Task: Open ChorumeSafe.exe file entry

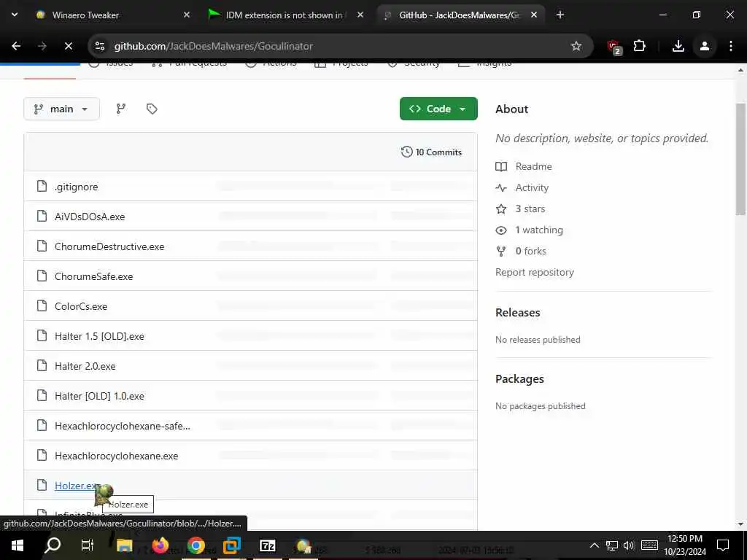Action: coord(94,276)
